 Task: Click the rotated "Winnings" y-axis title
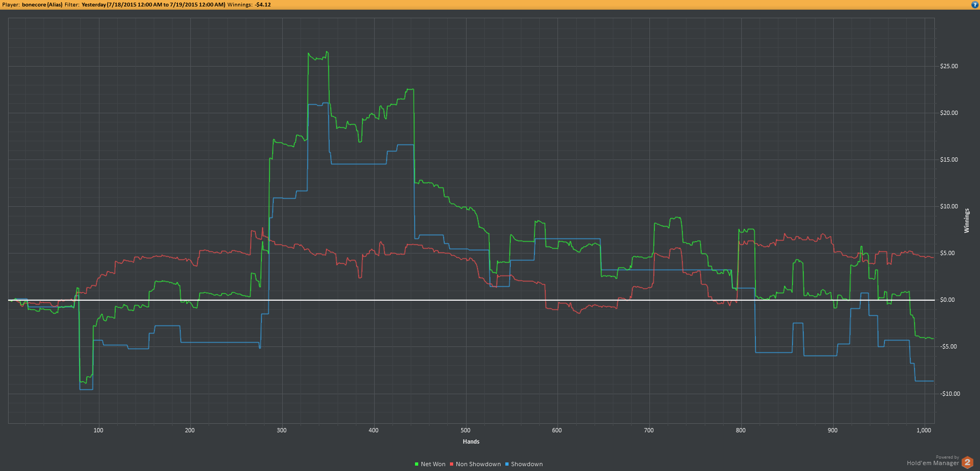click(x=967, y=221)
